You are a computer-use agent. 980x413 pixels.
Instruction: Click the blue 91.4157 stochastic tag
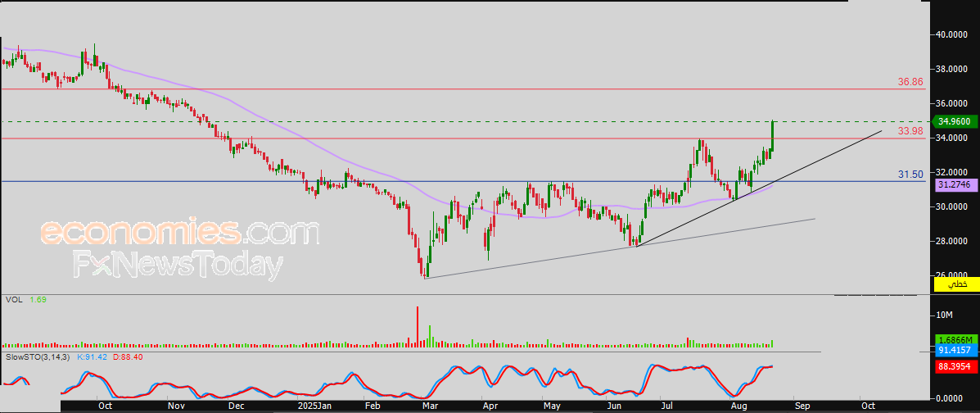click(x=956, y=351)
